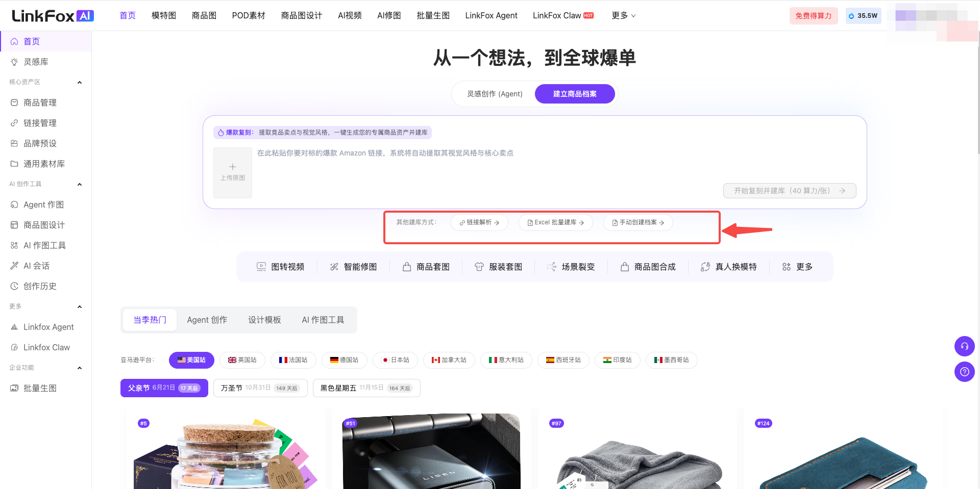
Task: Open 更多 tools in quick toolbar
Action: click(x=797, y=267)
